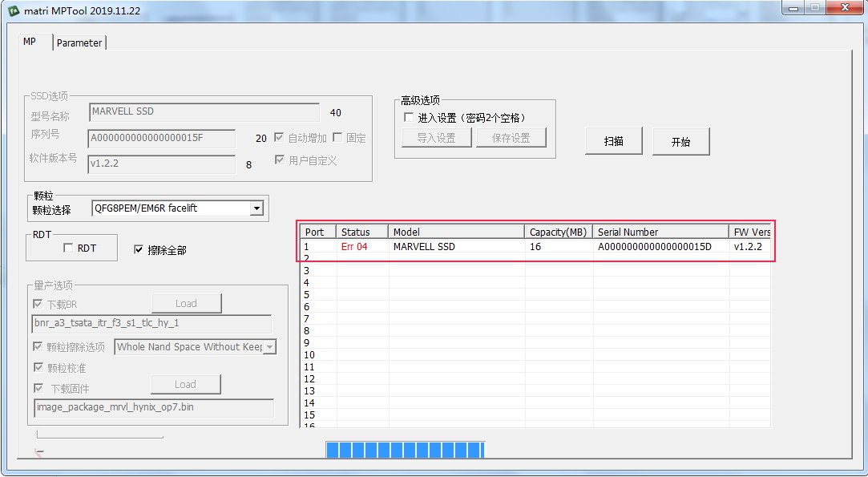This screenshot has height=477, width=868.
Task: Open the 颗粒选择 QFG8PEM/EM6R dropdown
Action: click(256, 208)
